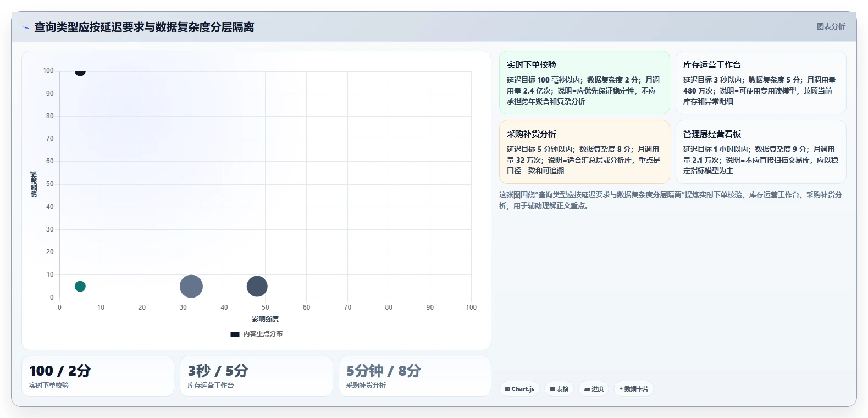Image resolution: width=868 pixels, height=418 pixels.
Task: Open the 采购补货分析 info card
Action: click(x=584, y=152)
